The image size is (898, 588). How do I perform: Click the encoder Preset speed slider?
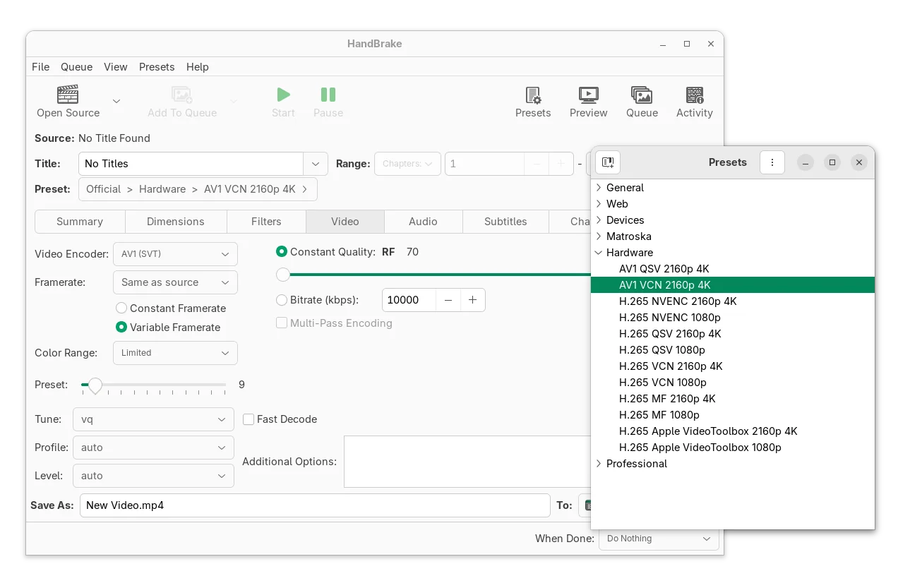tap(153, 385)
